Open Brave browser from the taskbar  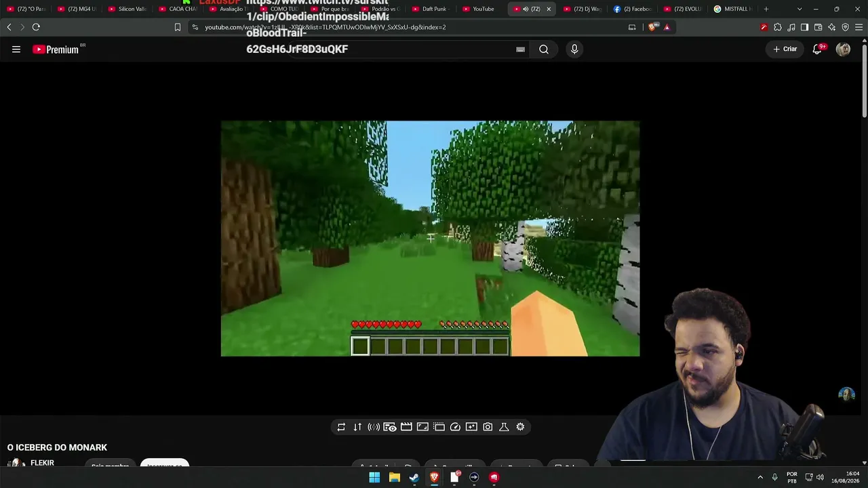434,477
